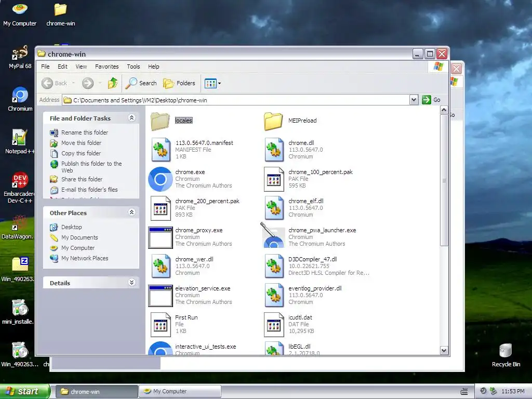Toggle the Folders pane button
The image size is (532, 399).
pos(179,83)
